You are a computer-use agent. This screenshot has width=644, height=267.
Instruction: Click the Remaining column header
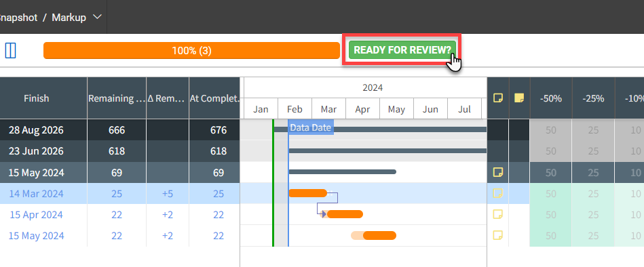[117, 98]
